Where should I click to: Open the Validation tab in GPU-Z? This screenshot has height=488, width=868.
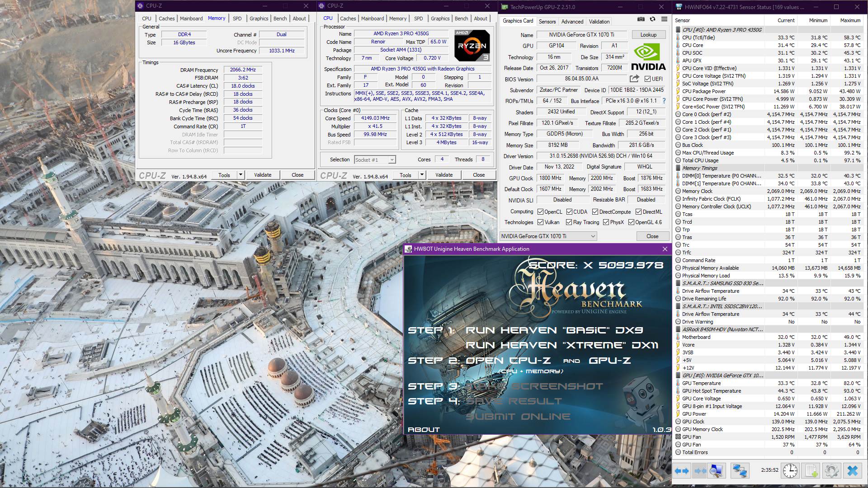(x=599, y=21)
